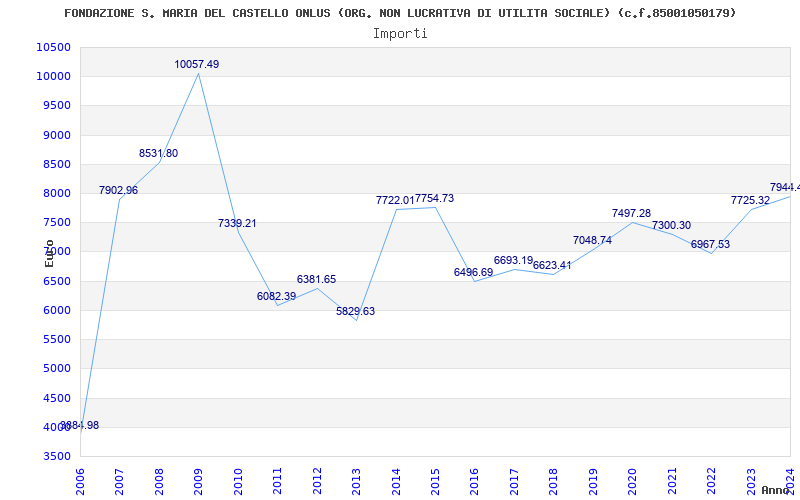Click the 2018 year axis label
Screen dimensions: 800x500
click(x=554, y=482)
